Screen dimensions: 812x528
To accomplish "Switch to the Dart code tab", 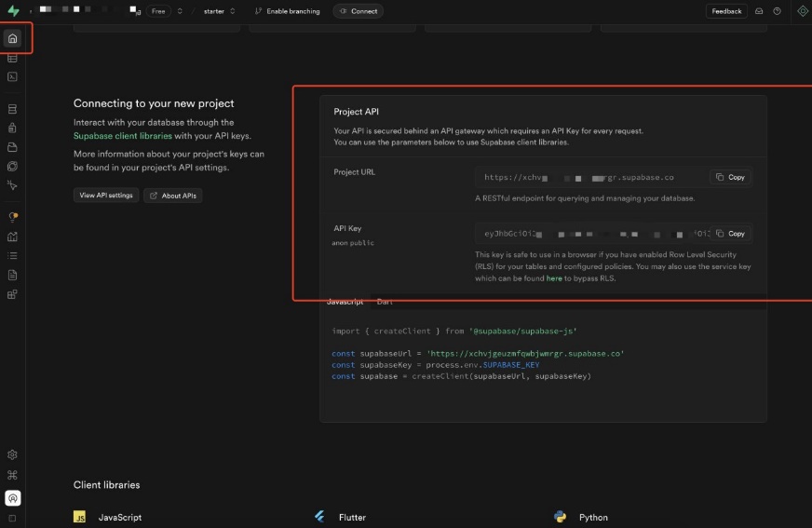I will click(x=385, y=302).
